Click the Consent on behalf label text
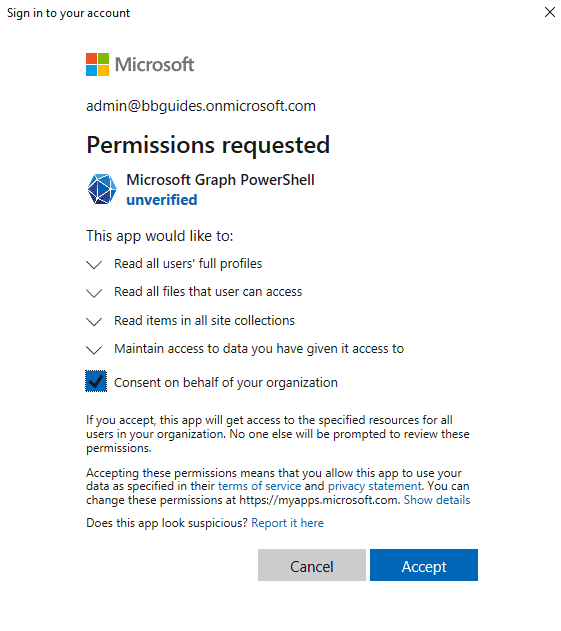The image size is (561, 631). 226,382
